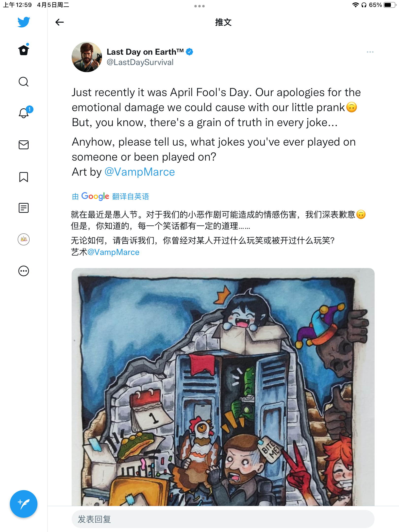This screenshot has width=399, height=532.
Task: Open the More circle menu icon
Action: click(24, 271)
